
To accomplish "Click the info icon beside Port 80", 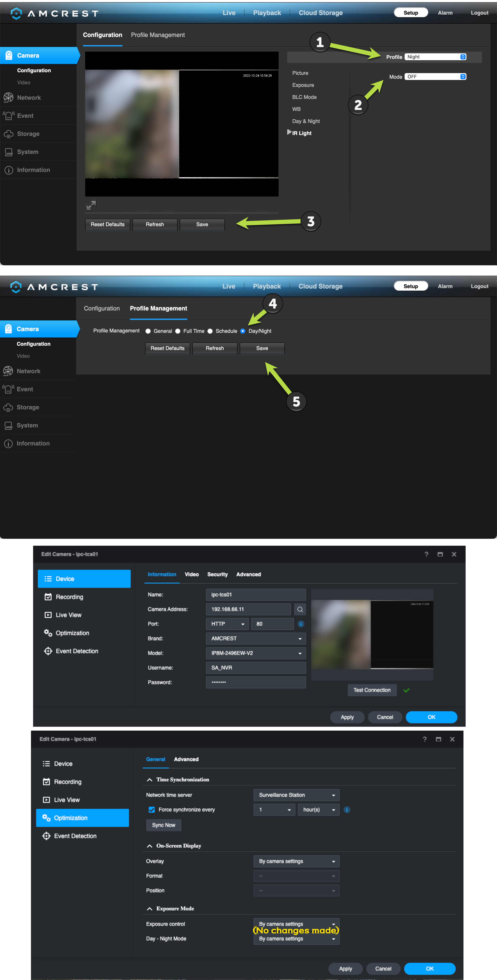I will 301,624.
